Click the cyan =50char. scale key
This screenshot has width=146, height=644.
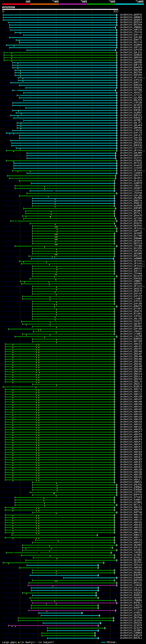109,642
